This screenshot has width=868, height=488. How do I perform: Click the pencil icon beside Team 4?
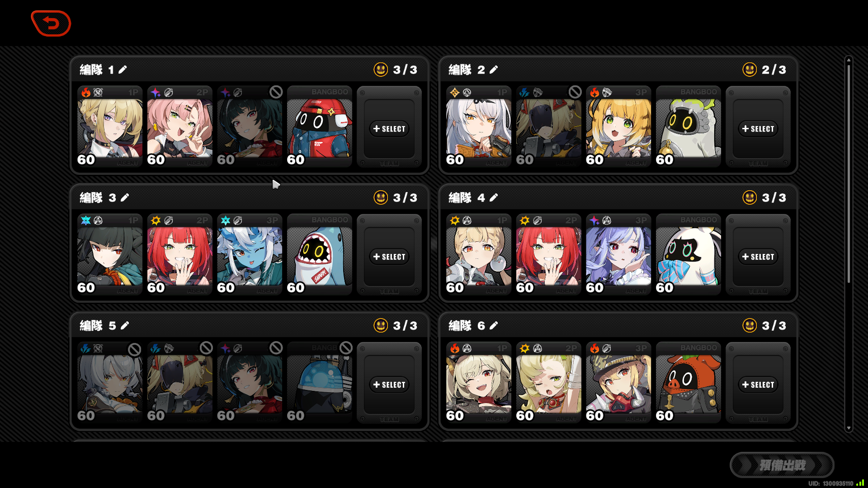click(x=494, y=197)
